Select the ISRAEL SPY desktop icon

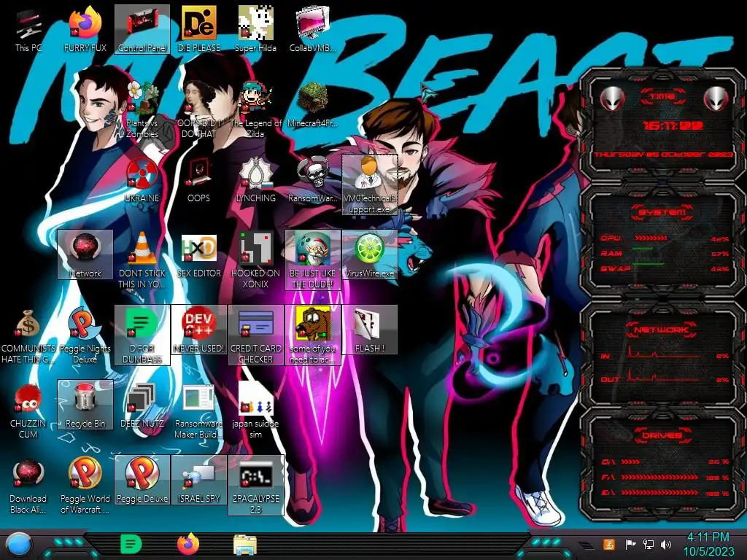[x=198, y=480]
